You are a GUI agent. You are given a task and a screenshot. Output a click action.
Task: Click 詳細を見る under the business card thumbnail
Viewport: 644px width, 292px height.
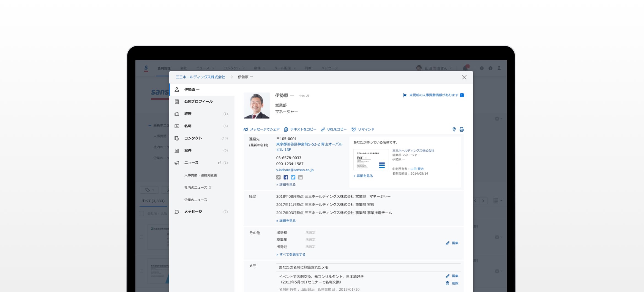(x=363, y=176)
